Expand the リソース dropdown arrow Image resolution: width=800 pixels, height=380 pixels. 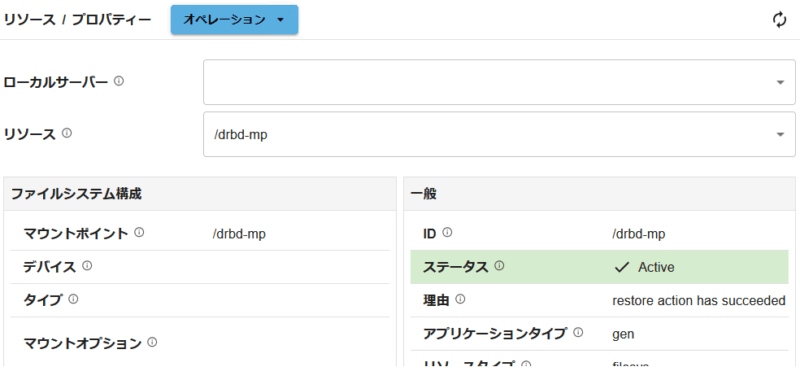coord(780,134)
